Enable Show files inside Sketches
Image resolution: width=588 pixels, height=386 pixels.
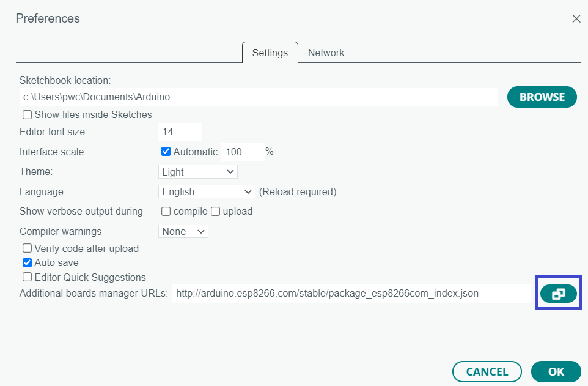pos(27,114)
